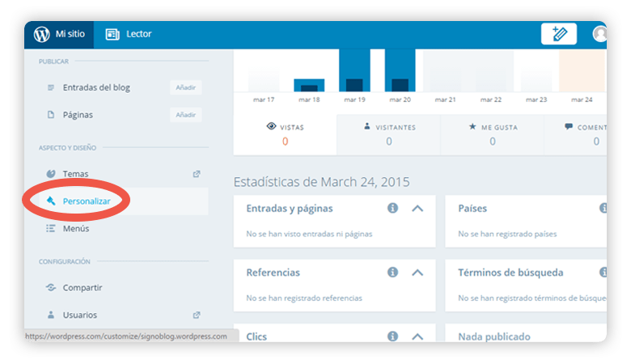Image resolution: width=631 pixels, height=364 pixels.
Task: Select the Comentarios stats tab
Action: point(576,135)
